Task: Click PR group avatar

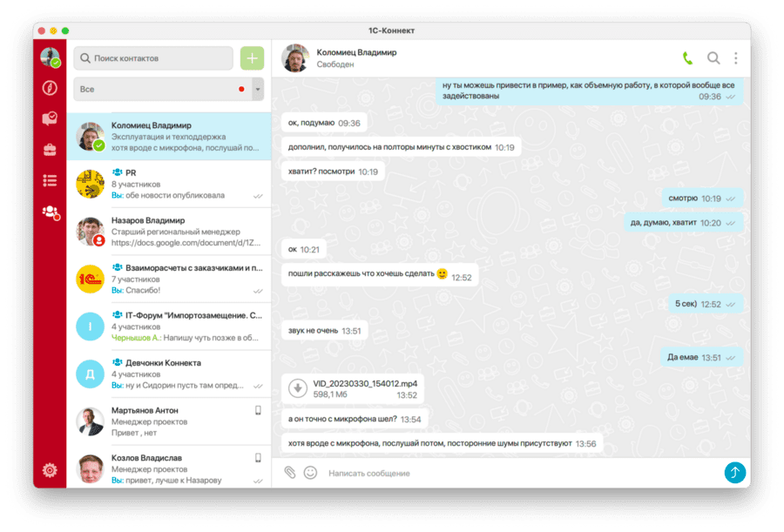Action: click(x=90, y=184)
